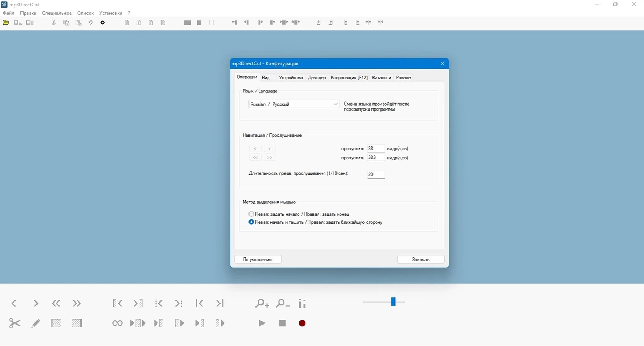Click the scissors cut icon

[14, 323]
